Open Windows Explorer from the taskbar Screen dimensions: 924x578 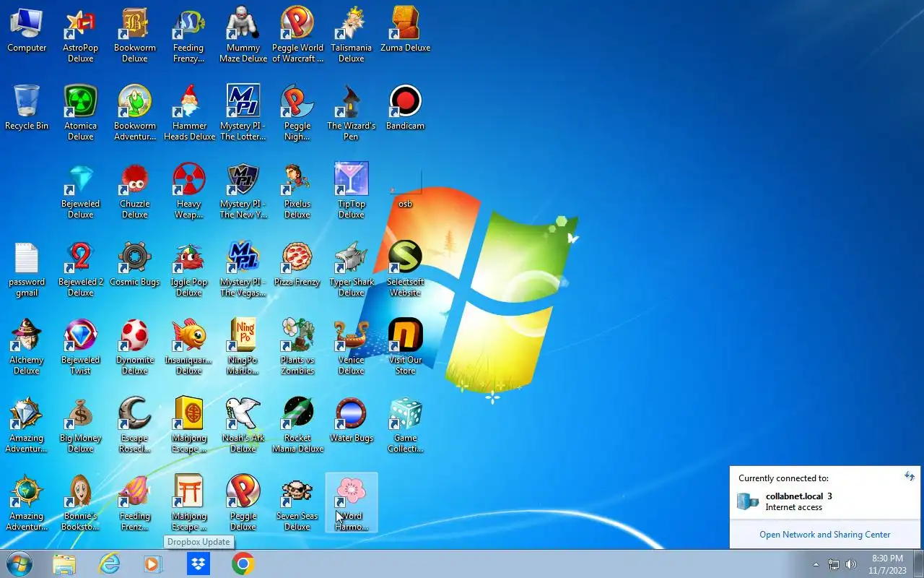tap(64, 564)
